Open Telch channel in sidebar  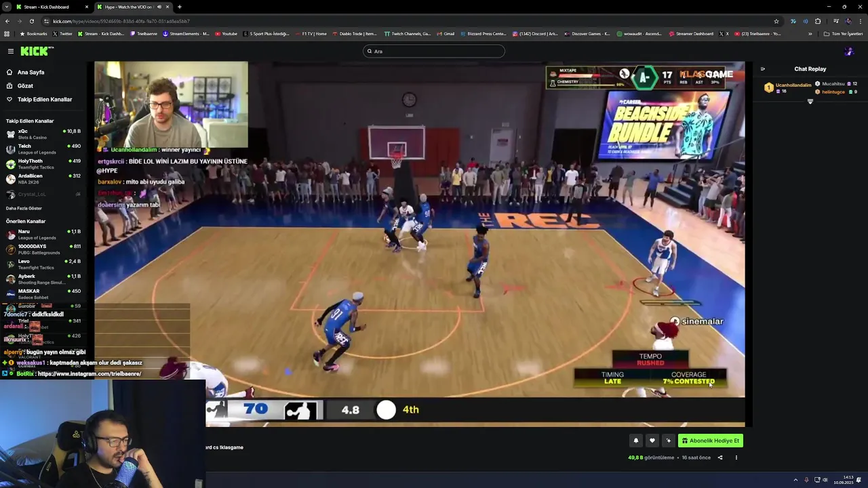click(43, 149)
